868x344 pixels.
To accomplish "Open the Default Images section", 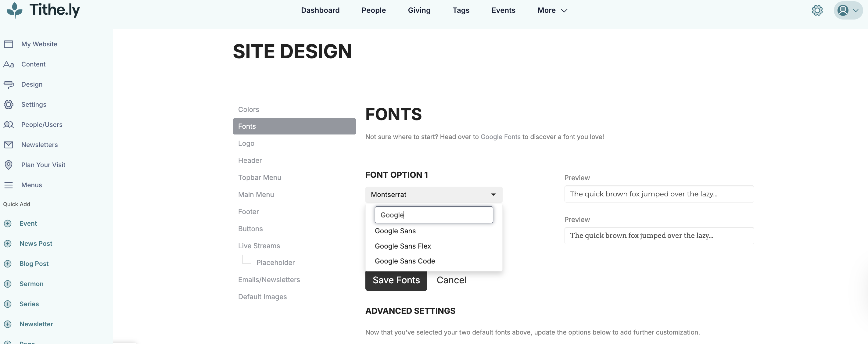I will 262,297.
